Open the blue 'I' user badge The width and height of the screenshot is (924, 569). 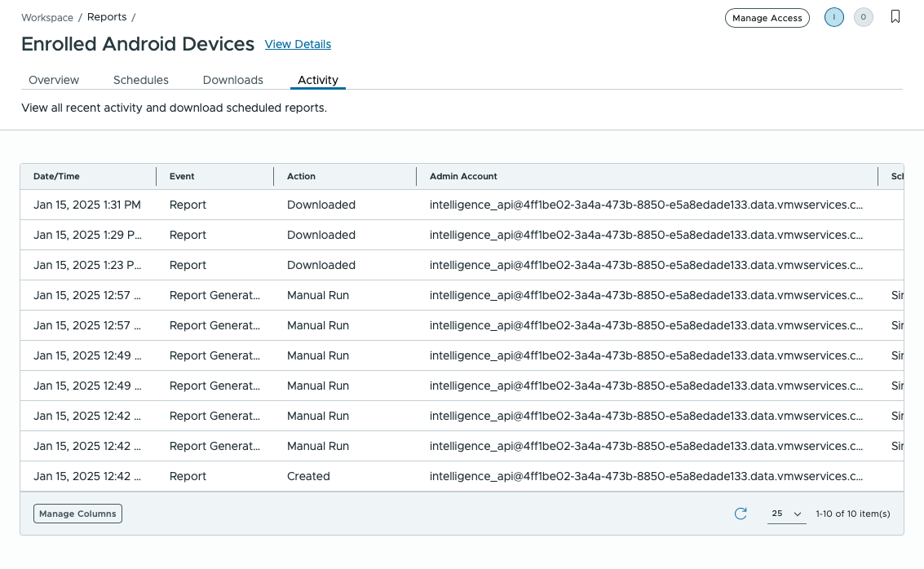pos(833,17)
